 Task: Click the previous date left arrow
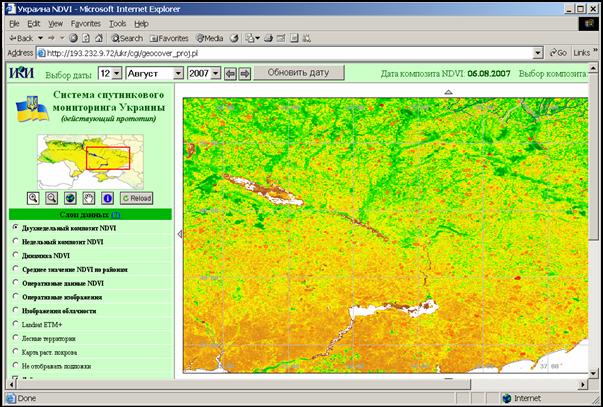click(x=230, y=74)
